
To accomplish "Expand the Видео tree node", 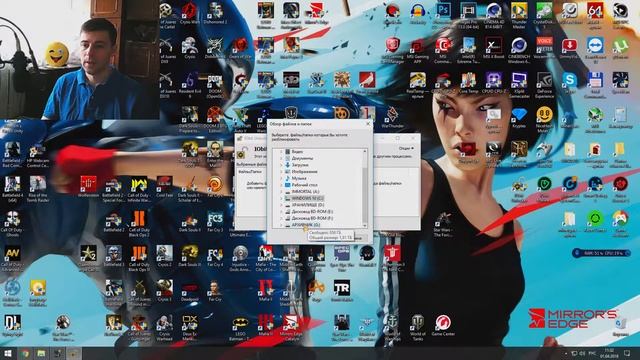I will (281, 152).
